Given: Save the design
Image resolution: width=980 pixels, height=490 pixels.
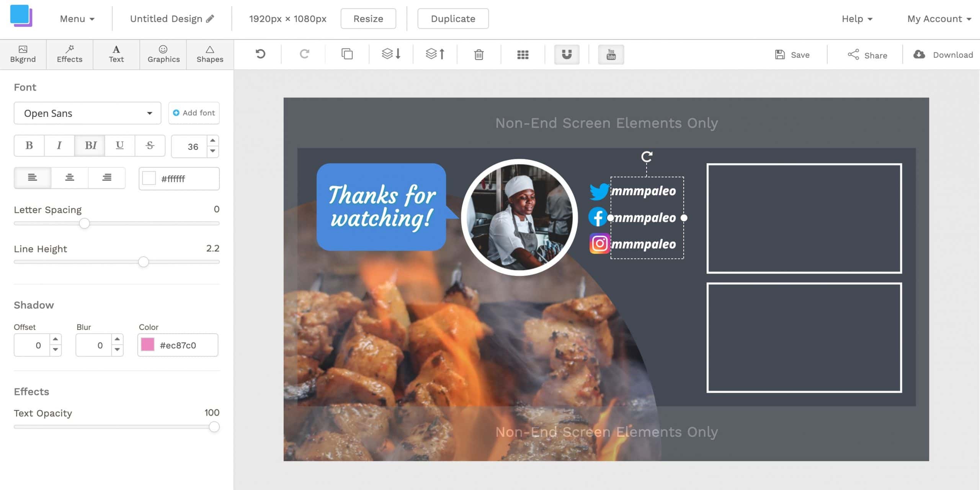Looking at the screenshot, I should tap(792, 55).
